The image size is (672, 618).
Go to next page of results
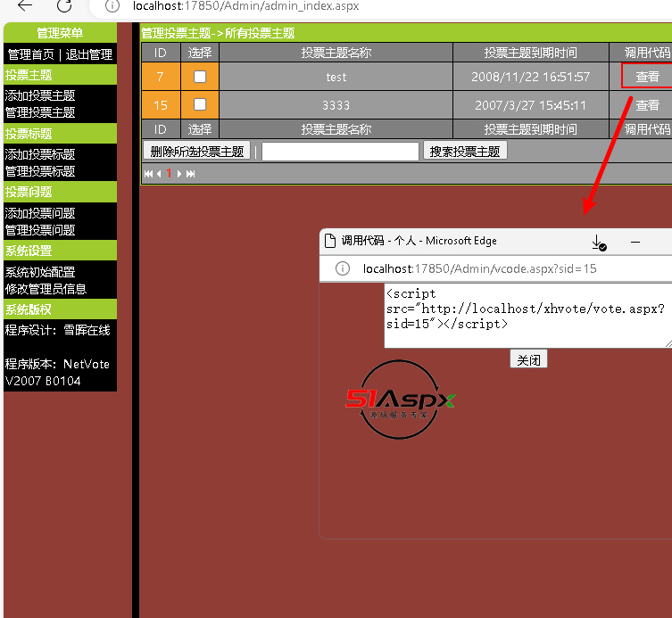pyautogui.click(x=179, y=174)
